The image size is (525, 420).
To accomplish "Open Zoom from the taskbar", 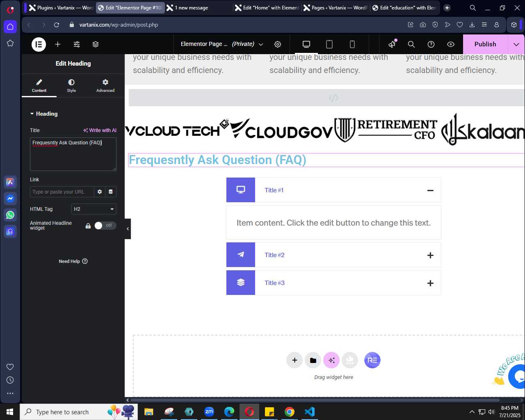I will coord(209,412).
